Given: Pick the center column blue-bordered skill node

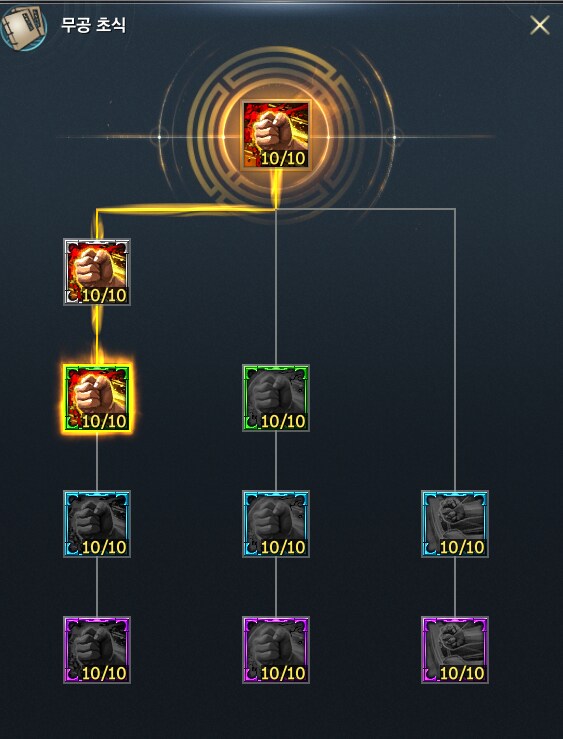Looking at the screenshot, I should (x=276, y=524).
